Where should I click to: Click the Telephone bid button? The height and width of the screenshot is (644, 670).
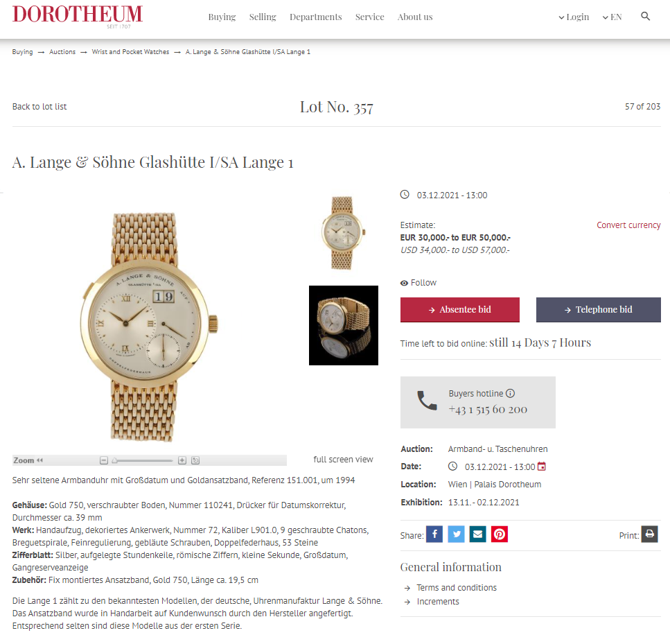[598, 310]
